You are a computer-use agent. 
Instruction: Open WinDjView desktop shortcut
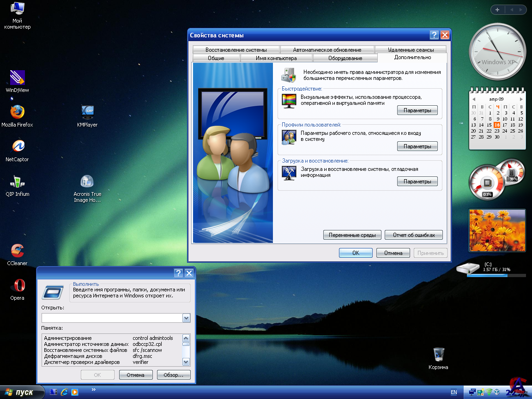pos(17,78)
